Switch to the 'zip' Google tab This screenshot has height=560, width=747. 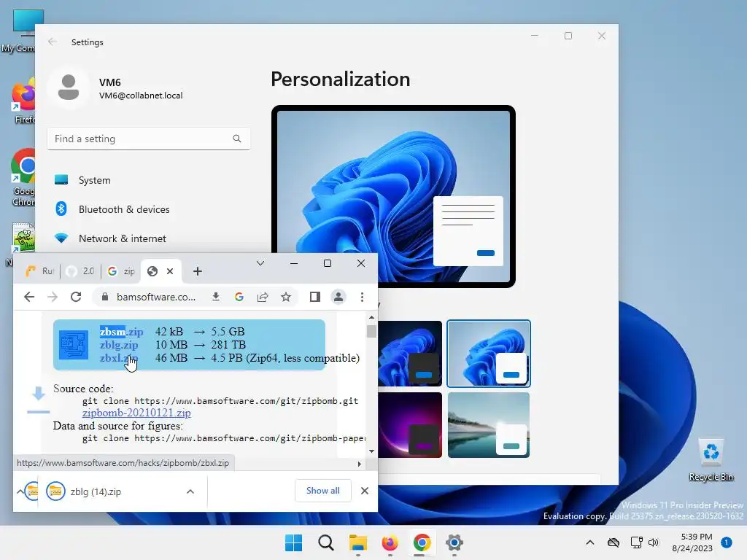click(121, 271)
